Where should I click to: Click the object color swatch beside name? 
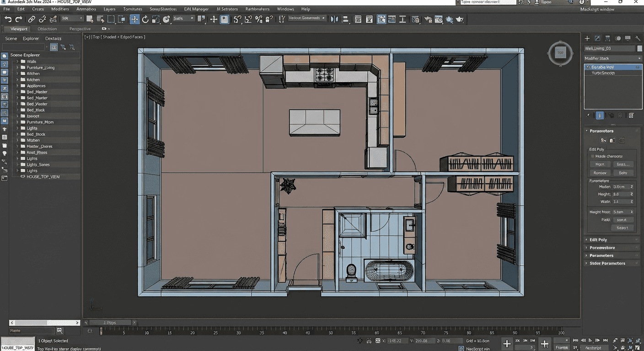pos(639,48)
